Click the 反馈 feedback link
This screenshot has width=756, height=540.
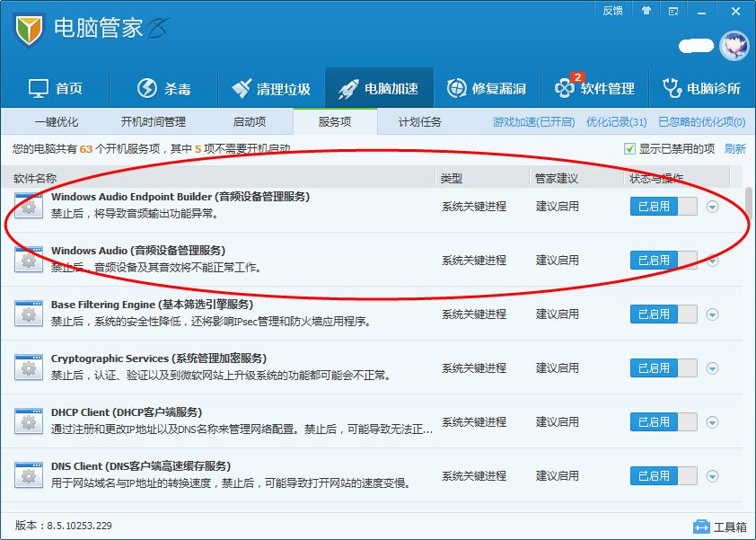tap(613, 11)
